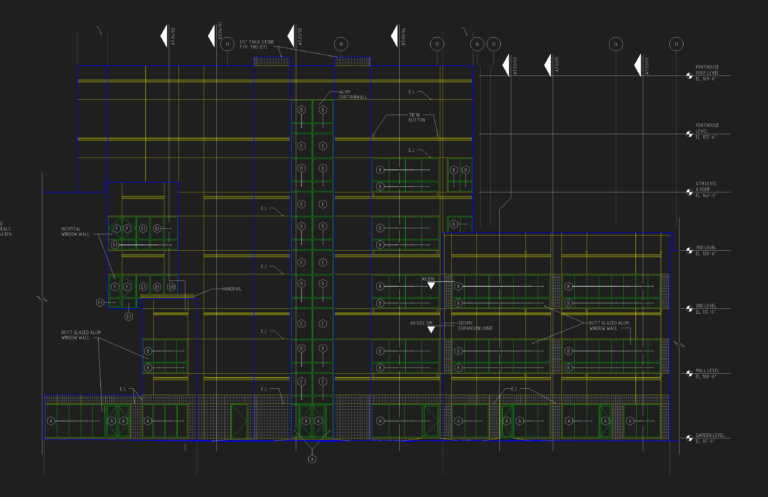Image resolution: width=768 pixels, height=497 pixels.
Task: Pick grid bubble number 17
Action: [x=437, y=44]
